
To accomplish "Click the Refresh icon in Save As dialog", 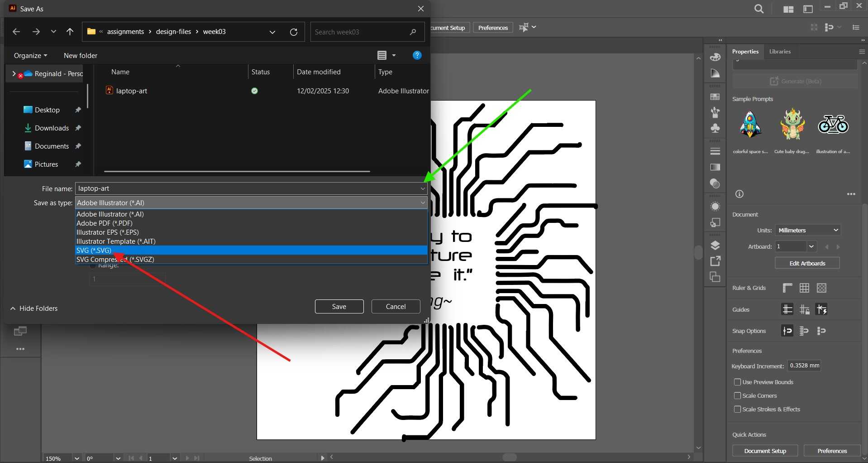I will click(294, 32).
